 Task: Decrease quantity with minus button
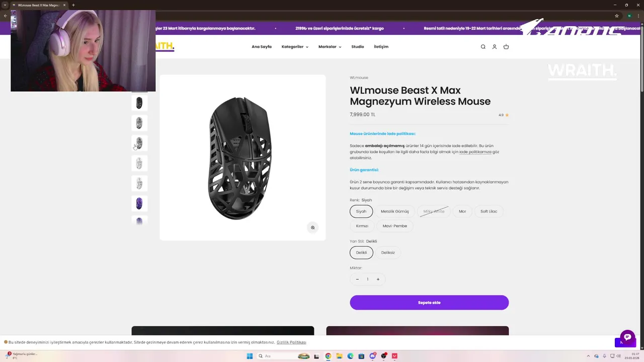[358, 280]
